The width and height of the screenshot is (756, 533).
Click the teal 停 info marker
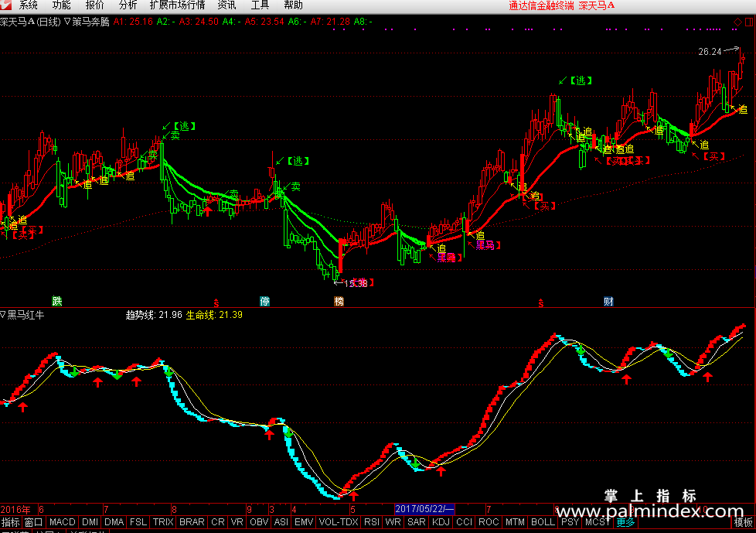pos(264,302)
